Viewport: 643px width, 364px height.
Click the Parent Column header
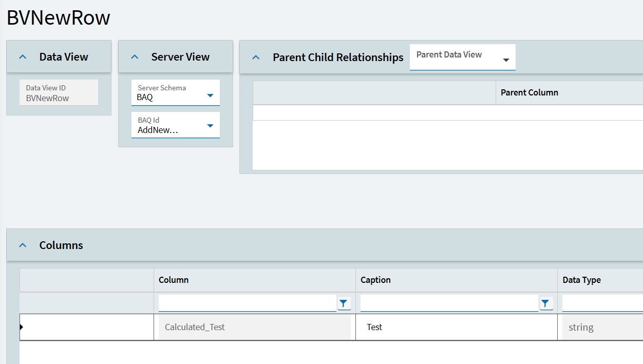point(529,93)
